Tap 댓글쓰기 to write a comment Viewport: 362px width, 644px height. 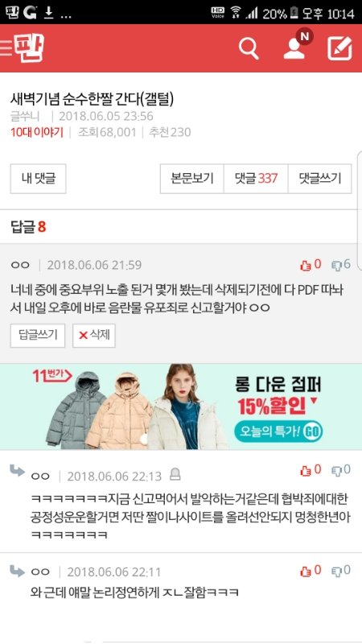pos(319,179)
